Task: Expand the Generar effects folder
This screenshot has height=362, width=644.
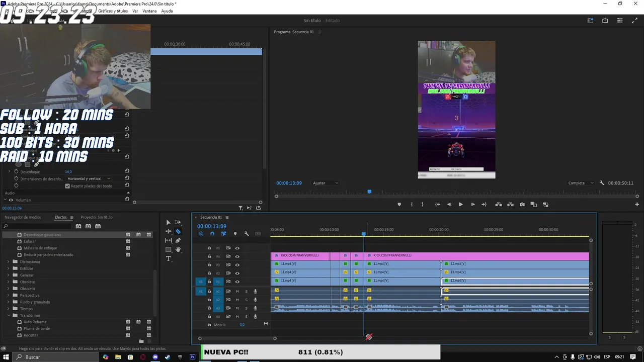Action: click(x=8, y=275)
